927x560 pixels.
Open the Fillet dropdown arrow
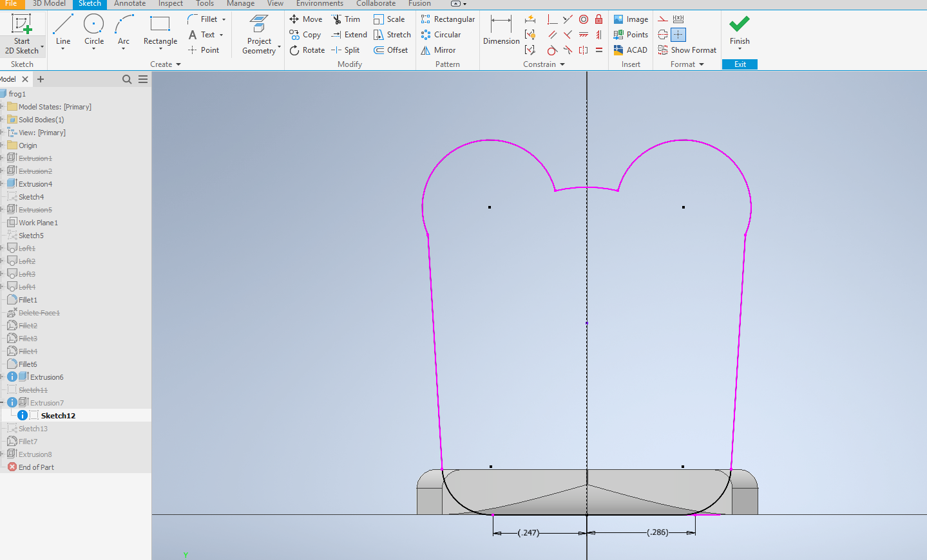point(224,19)
